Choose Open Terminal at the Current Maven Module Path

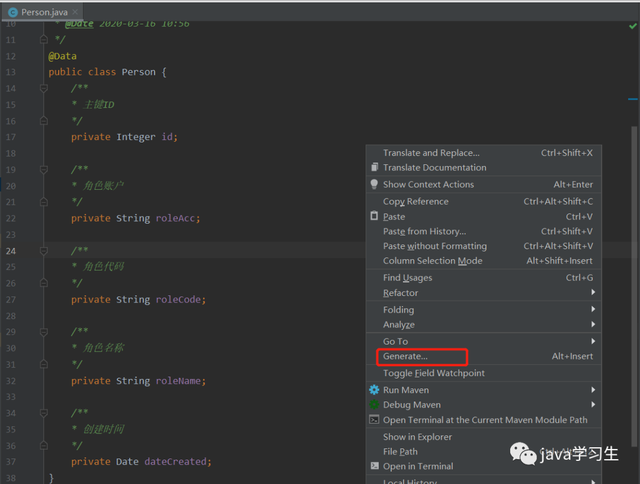[x=484, y=420]
